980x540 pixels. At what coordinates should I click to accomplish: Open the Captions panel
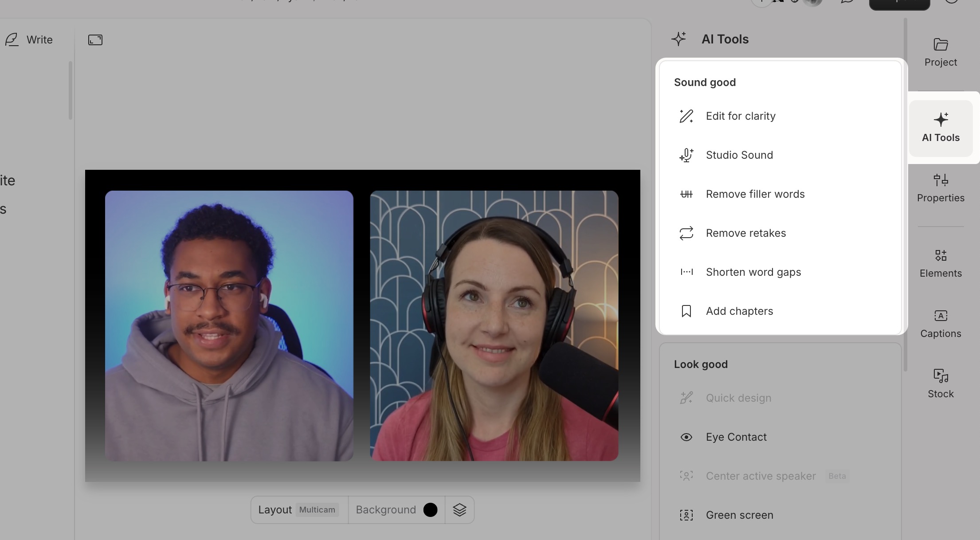pos(940,323)
